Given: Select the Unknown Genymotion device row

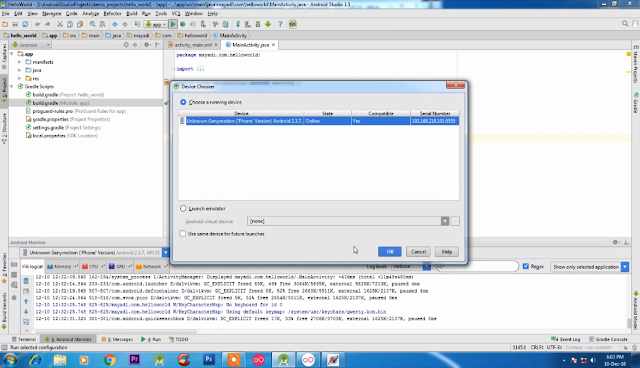Looking at the screenshot, I should coord(319,121).
